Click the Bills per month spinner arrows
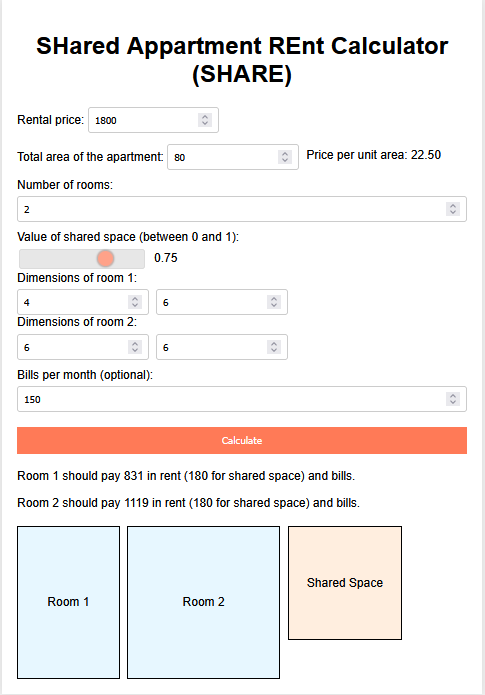Image resolution: width=485 pixels, height=695 pixels. pyautogui.click(x=453, y=399)
